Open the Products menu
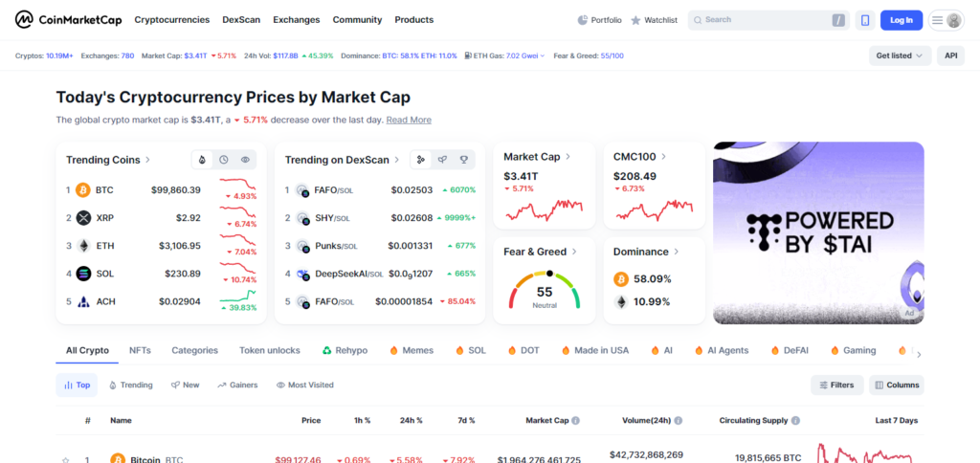The width and height of the screenshot is (980, 463). [x=413, y=20]
